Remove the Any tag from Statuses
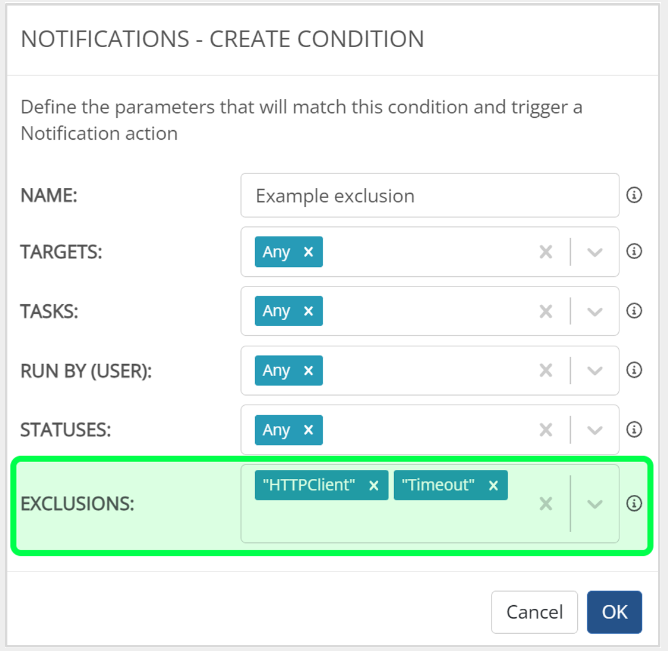This screenshot has height=651, width=668. 308,430
